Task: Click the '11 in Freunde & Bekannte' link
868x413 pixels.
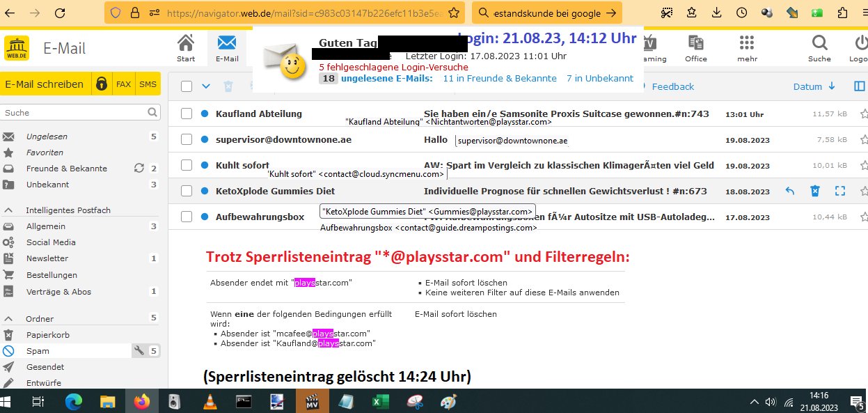Action: point(500,79)
